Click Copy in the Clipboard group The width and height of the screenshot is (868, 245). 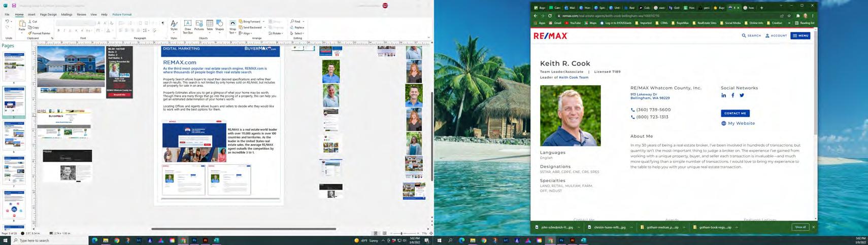[x=34, y=27]
